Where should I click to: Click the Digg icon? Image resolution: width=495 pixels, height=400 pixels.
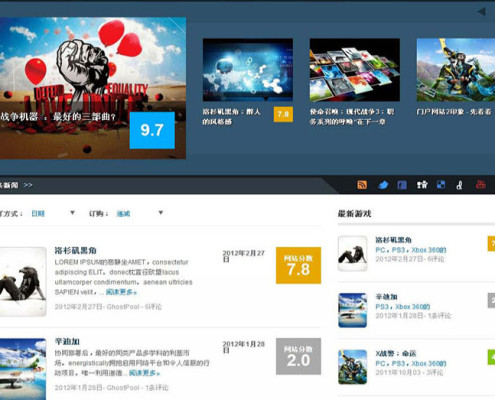(460, 185)
